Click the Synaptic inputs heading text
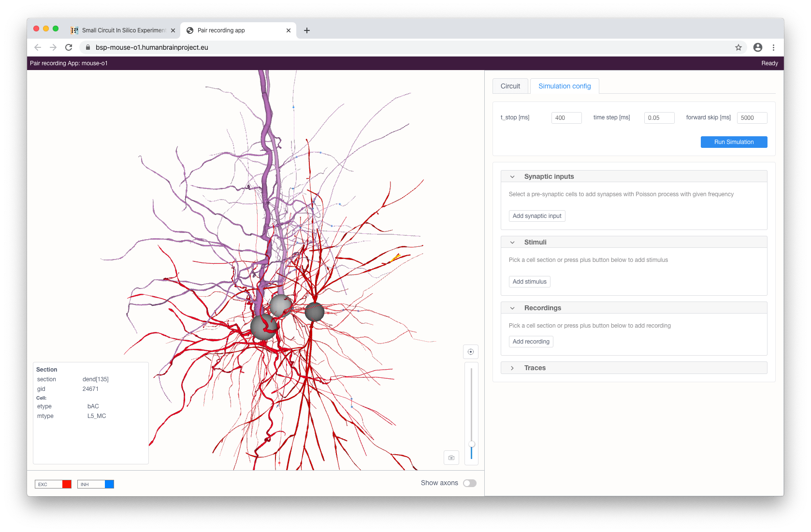811x532 pixels. click(549, 177)
